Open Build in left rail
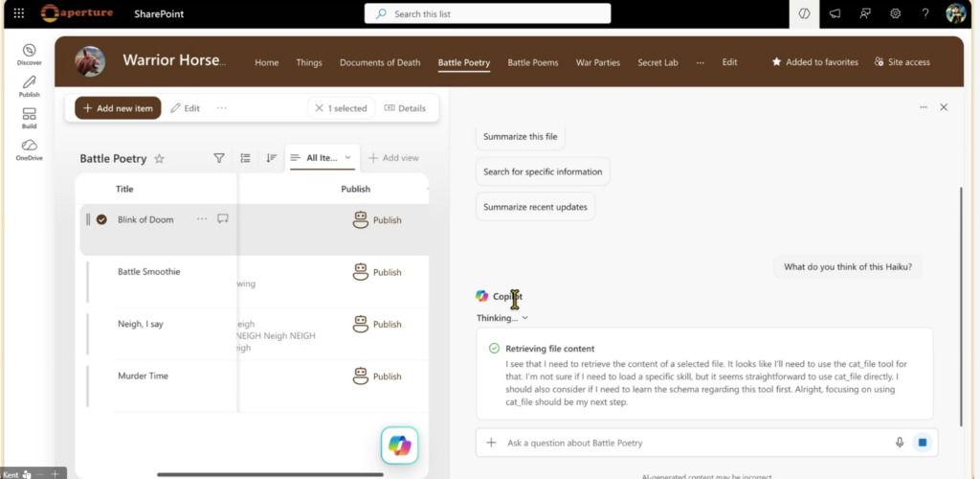This screenshot has width=980, height=479. [30, 118]
